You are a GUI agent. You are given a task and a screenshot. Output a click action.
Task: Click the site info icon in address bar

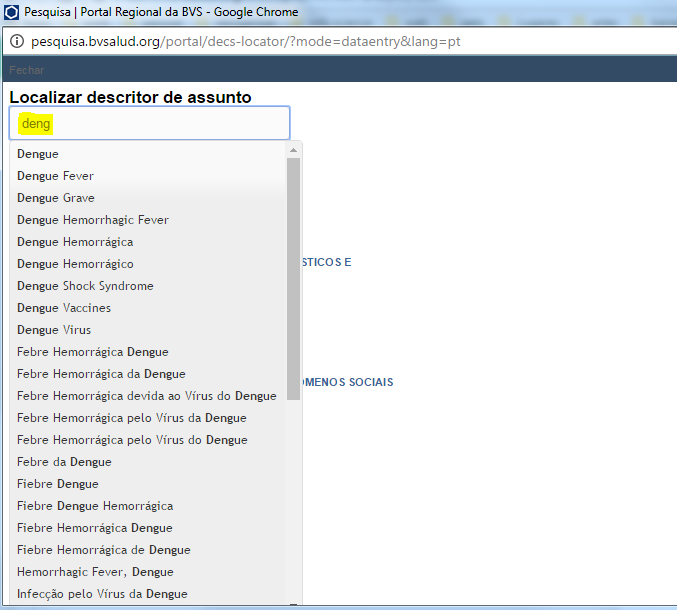click(17, 41)
